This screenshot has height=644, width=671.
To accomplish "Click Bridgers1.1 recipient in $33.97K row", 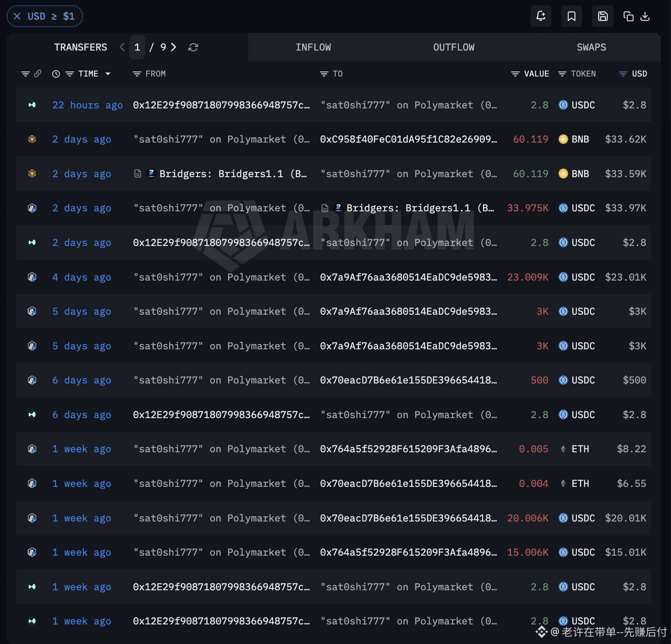I will point(420,208).
